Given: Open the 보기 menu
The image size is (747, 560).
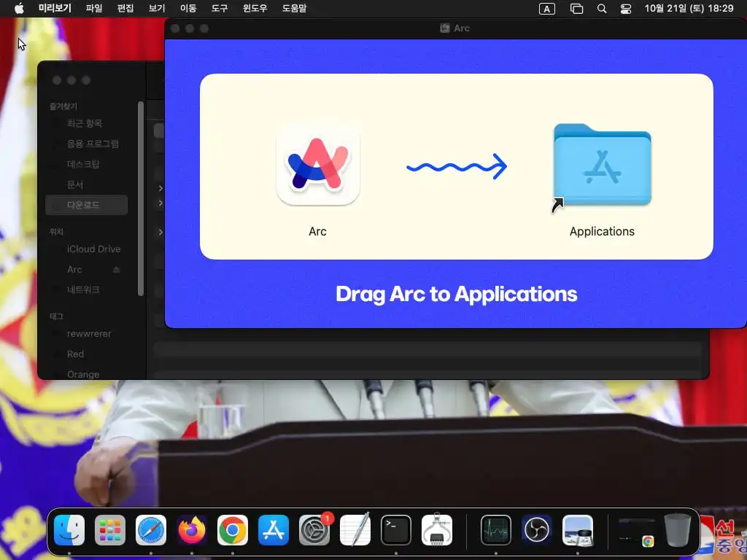Looking at the screenshot, I should pos(157,9).
